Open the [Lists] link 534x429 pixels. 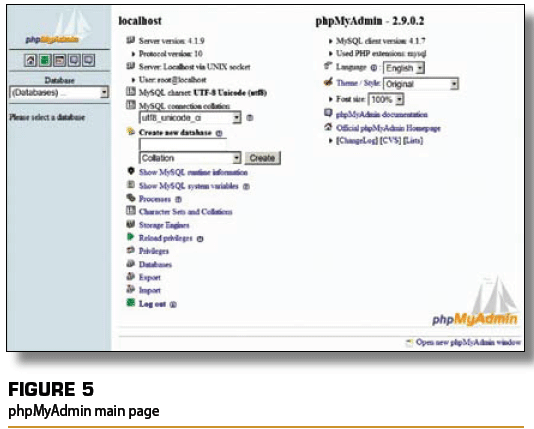pos(413,141)
